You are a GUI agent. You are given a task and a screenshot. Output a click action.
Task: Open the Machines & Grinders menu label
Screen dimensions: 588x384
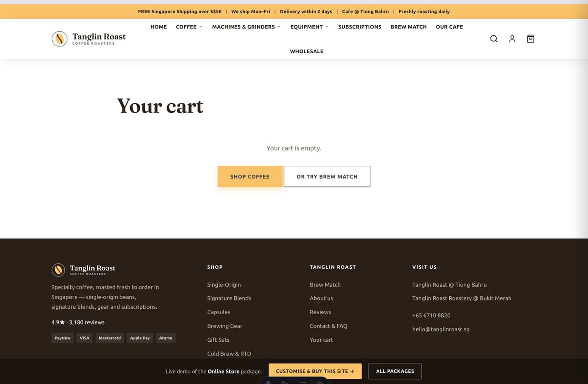[243, 27]
